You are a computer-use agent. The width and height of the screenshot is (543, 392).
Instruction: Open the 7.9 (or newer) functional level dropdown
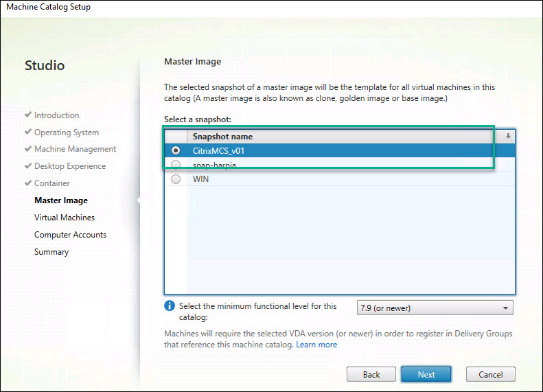coord(435,308)
